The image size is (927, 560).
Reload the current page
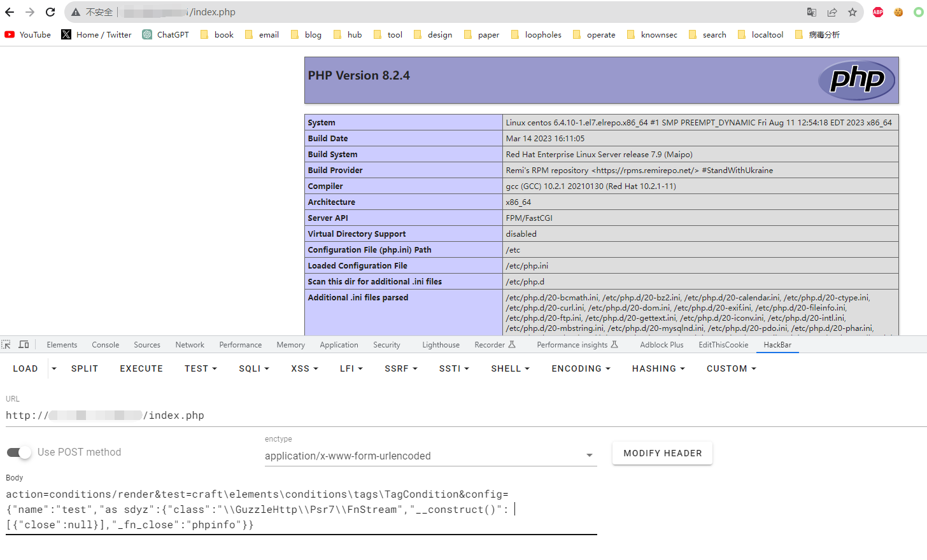coord(50,12)
